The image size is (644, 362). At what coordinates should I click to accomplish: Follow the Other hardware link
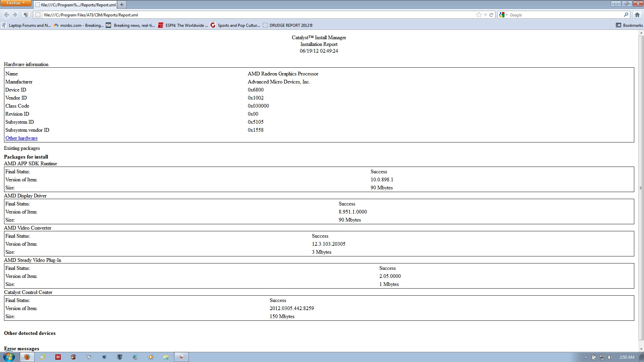[21, 138]
